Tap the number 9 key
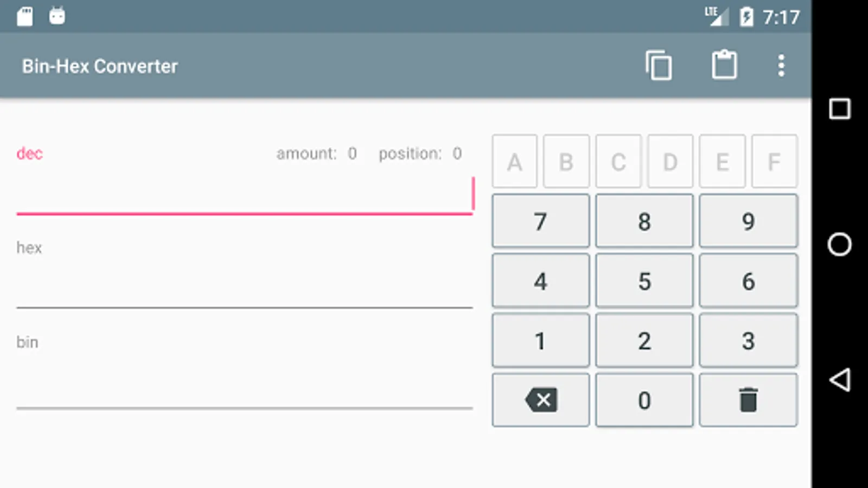 [x=748, y=221]
